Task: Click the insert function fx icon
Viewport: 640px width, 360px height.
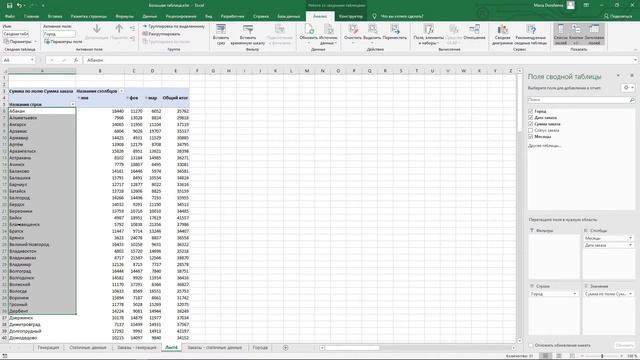Action: (x=76, y=60)
